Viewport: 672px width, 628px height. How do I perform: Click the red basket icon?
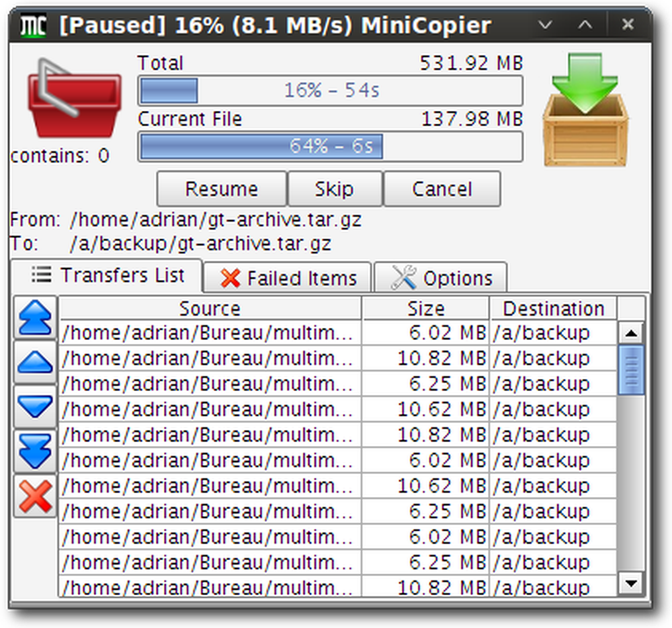[74, 99]
